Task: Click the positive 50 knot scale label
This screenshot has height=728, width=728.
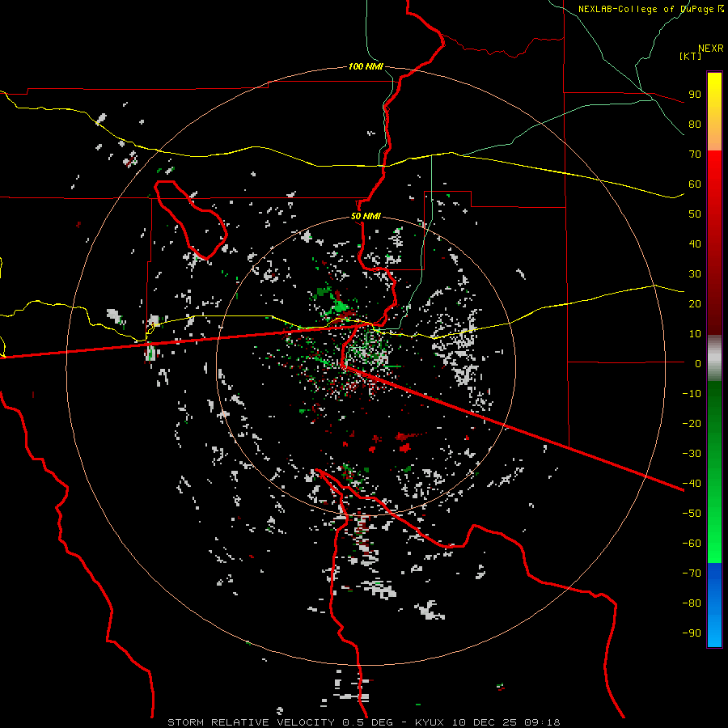Action: point(695,214)
